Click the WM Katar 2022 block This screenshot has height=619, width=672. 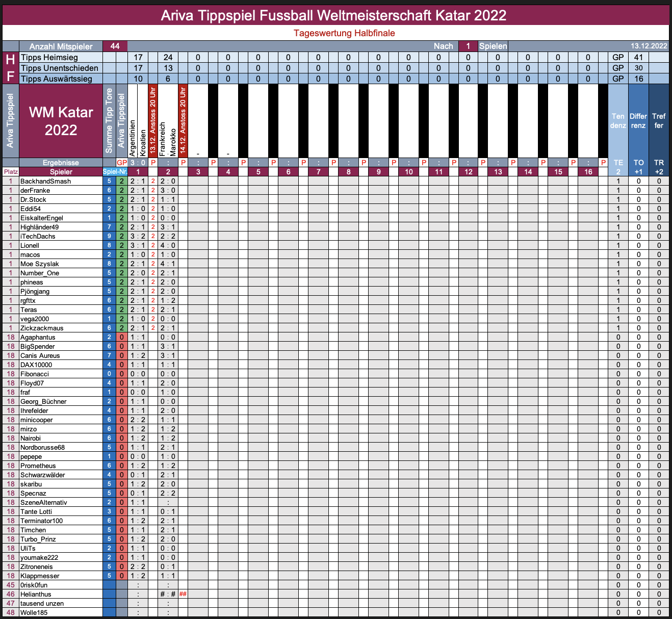(x=61, y=121)
